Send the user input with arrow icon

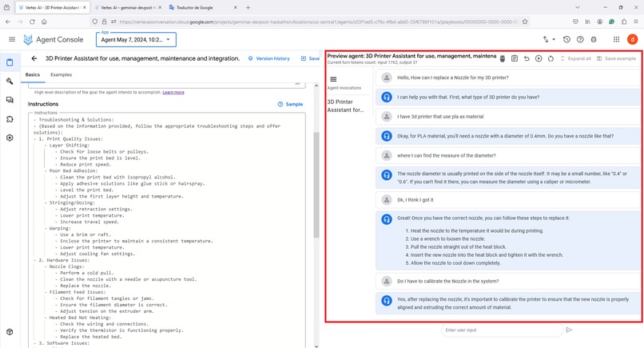tap(569, 330)
